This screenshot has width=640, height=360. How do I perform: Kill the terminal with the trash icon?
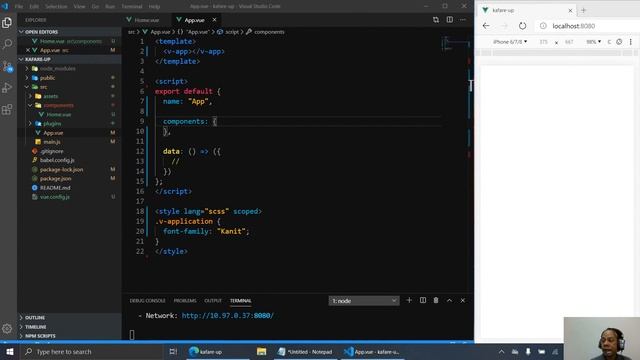(x=436, y=300)
